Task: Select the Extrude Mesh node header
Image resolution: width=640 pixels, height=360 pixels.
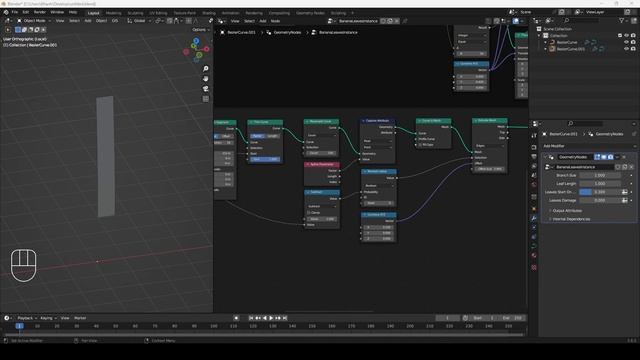Action: [490, 120]
